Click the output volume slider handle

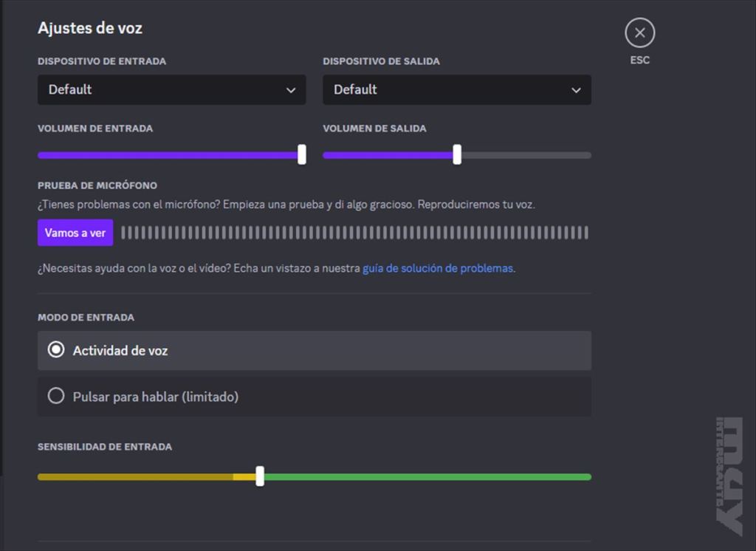(457, 155)
